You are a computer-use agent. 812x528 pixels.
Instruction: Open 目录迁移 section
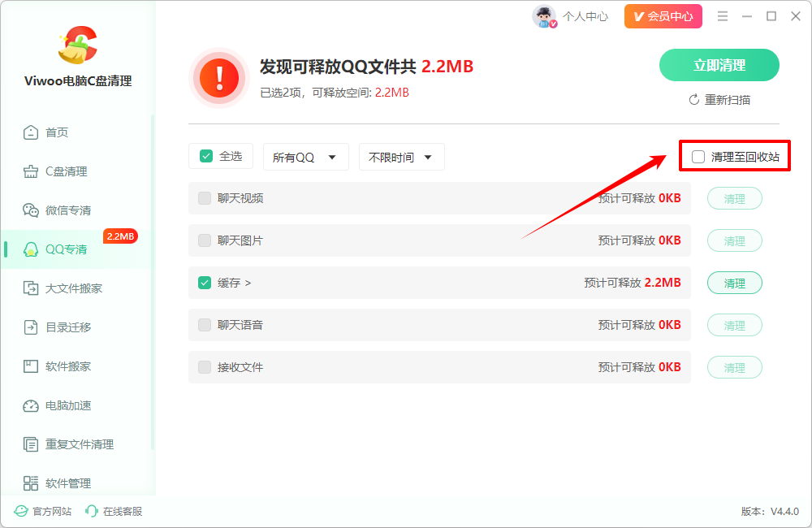pyautogui.click(x=68, y=327)
